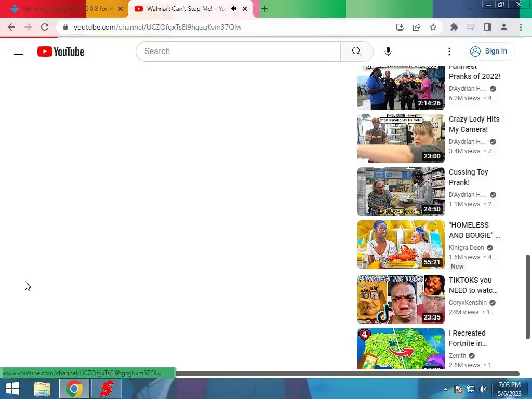Viewport: 532px width, 399px height.
Task: Click the '2.6M views' text
Action: tap(464, 365)
